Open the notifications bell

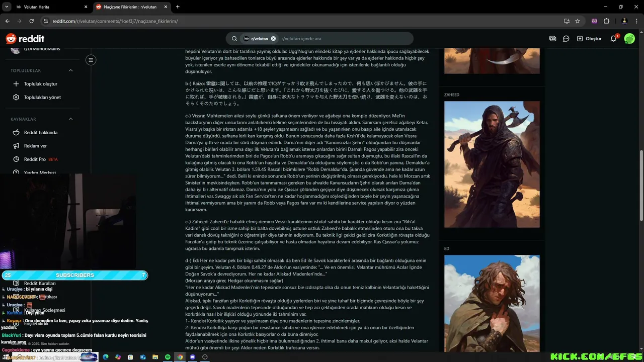614,39
